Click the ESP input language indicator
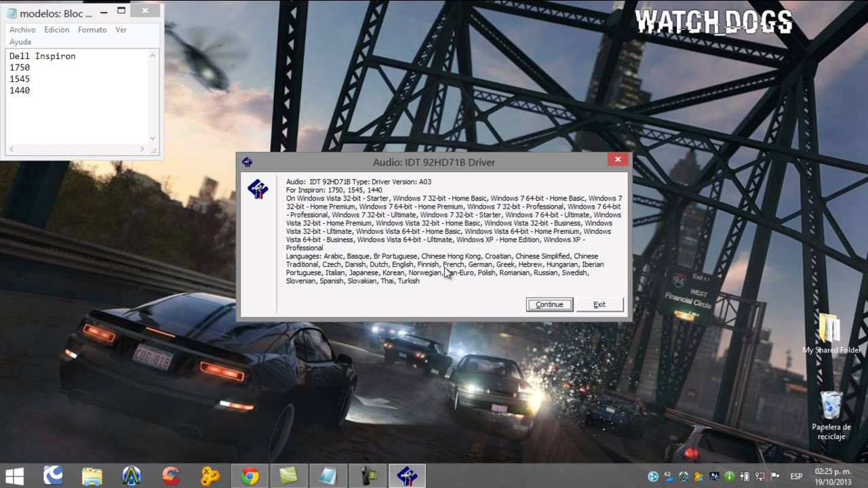This screenshot has height=488, width=868. pos(796,476)
